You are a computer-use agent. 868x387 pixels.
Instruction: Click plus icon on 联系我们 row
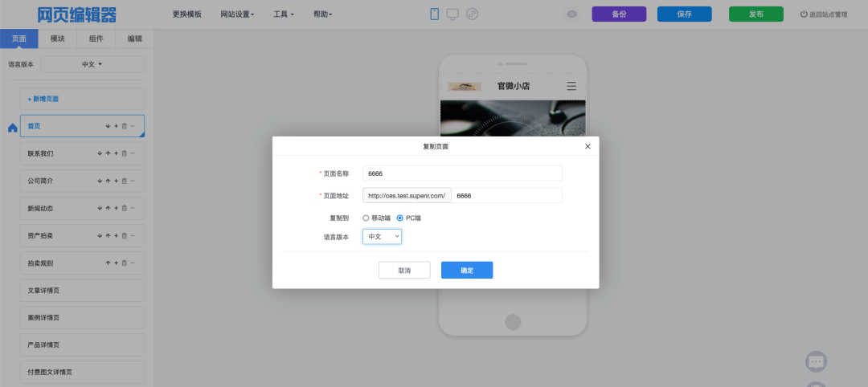pyautogui.click(x=117, y=153)
